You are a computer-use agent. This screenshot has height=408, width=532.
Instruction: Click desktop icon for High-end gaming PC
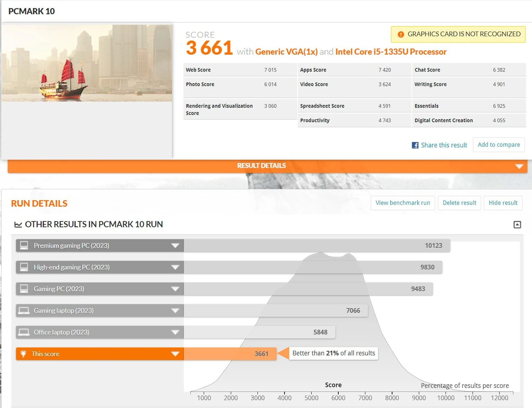tap(24, 267)
